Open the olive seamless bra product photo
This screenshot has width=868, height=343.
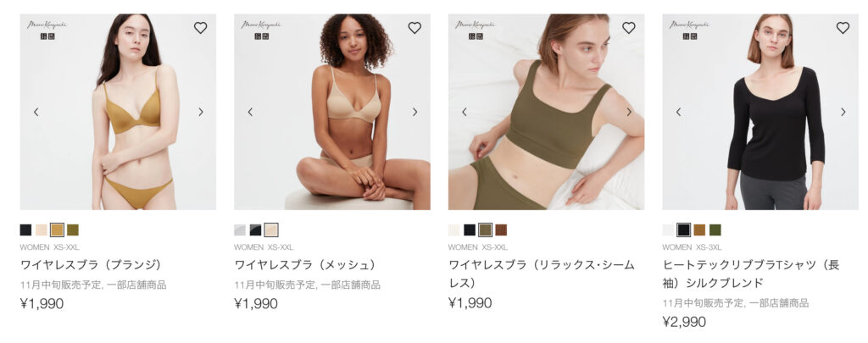click(546, 112)
